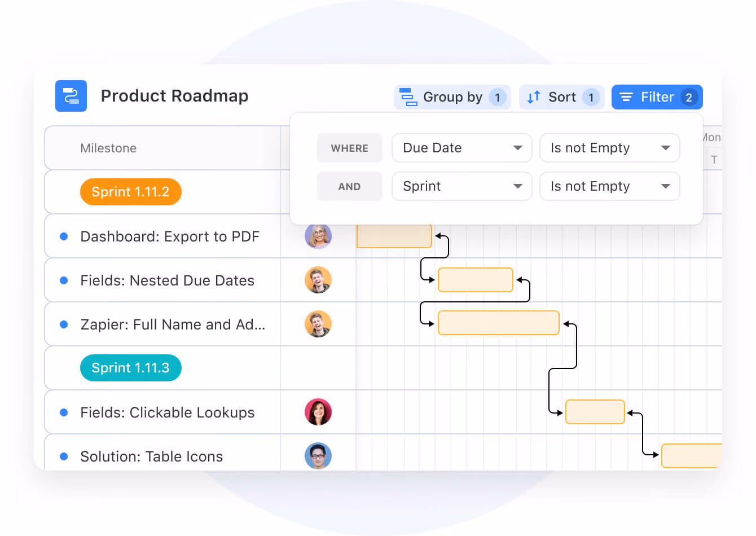Open the Sprint field dropdown
Screen dimensions: 756x536
point(462,186)
